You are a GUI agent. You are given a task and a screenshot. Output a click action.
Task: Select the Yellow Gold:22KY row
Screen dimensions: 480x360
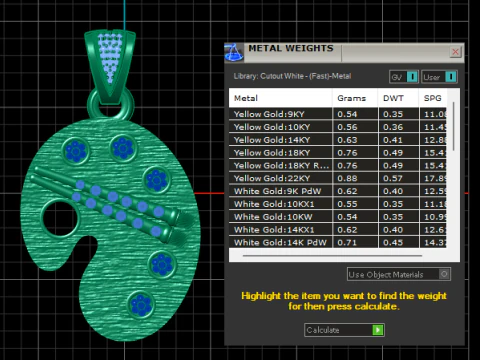pos(338,178)
